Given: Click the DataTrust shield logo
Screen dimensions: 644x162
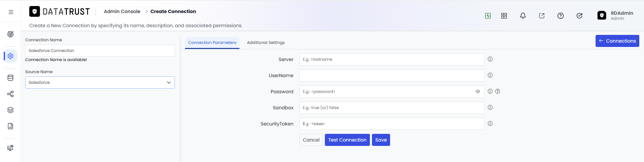Looking at the screenshot, I should [x=35, y=11].
